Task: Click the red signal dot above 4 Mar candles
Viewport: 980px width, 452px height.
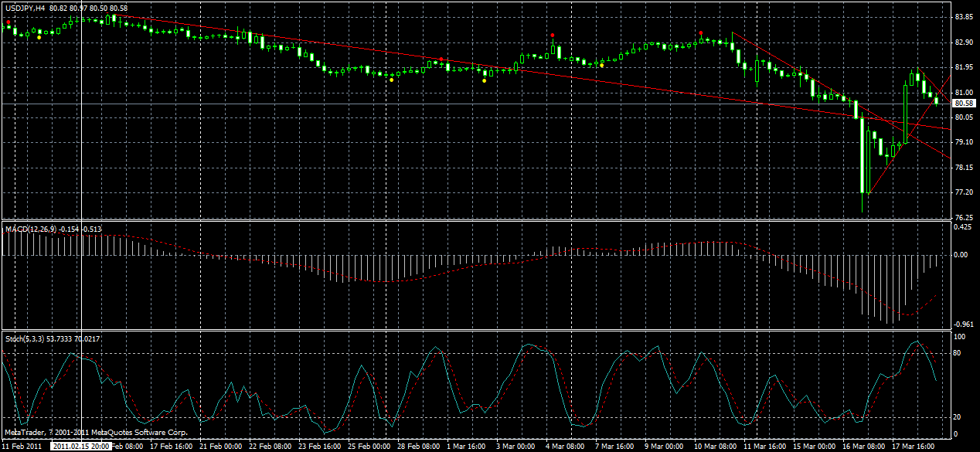Action: [x=553, y=35]
